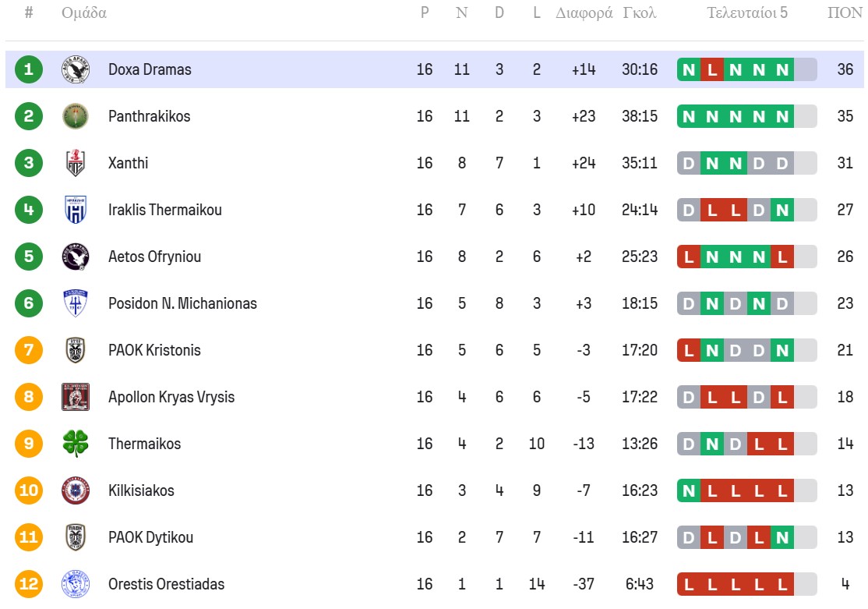Click the Τελευταίοι 5 column header
Image resolution: width=868 pixels, height=609 pixels.
coord(747,13)
